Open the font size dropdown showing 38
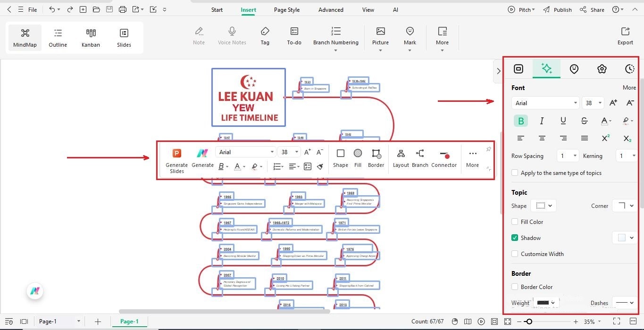This screenshot has height=330, width=644. pyautogui.click(x=593, y=103)
